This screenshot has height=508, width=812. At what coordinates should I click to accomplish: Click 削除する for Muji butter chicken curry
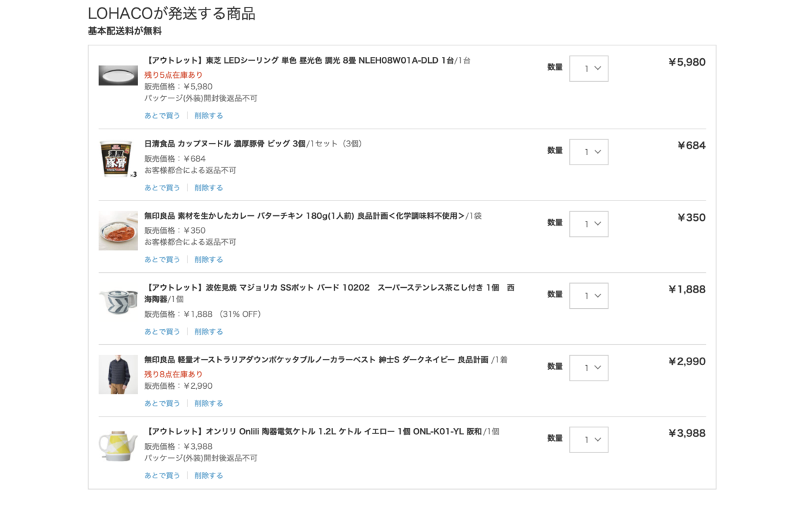[x=208, y=259]
